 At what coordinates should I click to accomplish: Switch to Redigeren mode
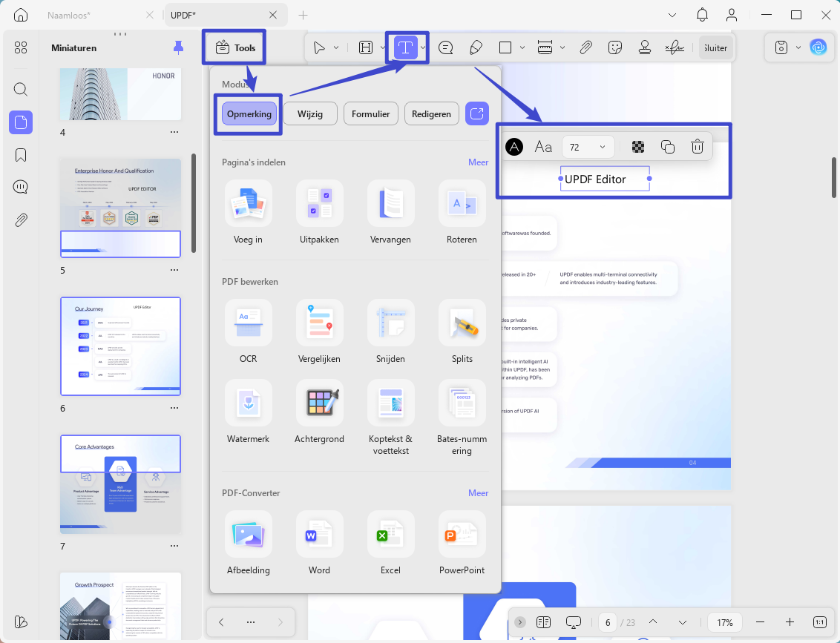coord(431,114)
